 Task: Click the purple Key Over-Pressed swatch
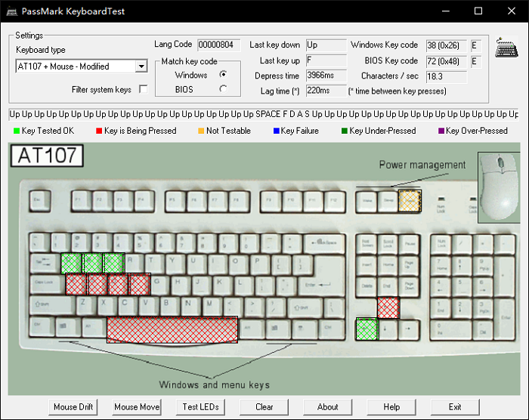(441, 131)
